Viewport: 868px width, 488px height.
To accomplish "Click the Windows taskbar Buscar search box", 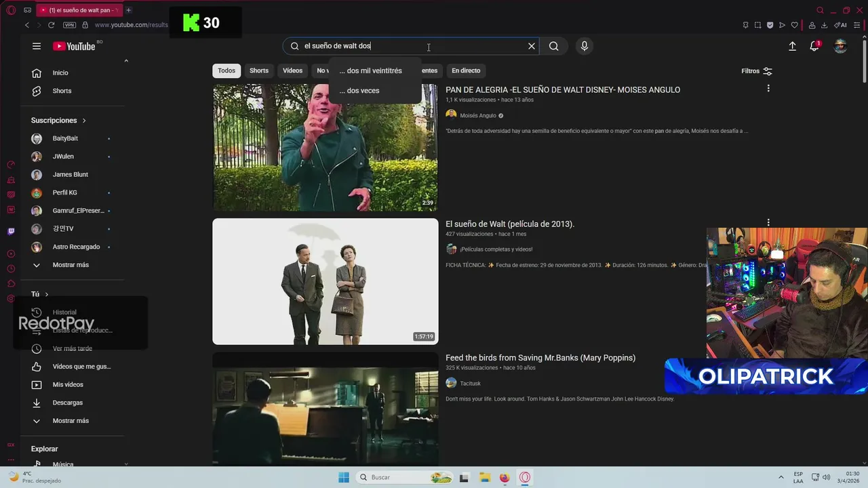I will coord(404,477).
